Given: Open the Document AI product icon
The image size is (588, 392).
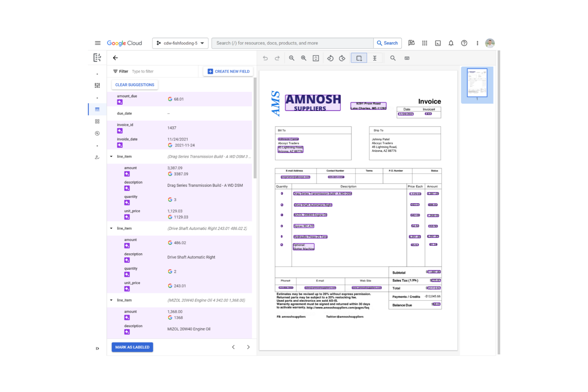Looking at the screenshot, I should tap(97, 58).
